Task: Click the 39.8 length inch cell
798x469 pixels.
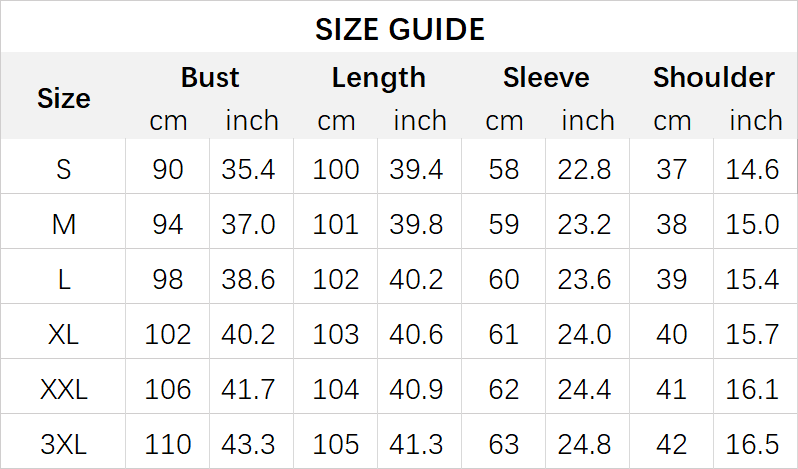Action: (x=417, y=225)
